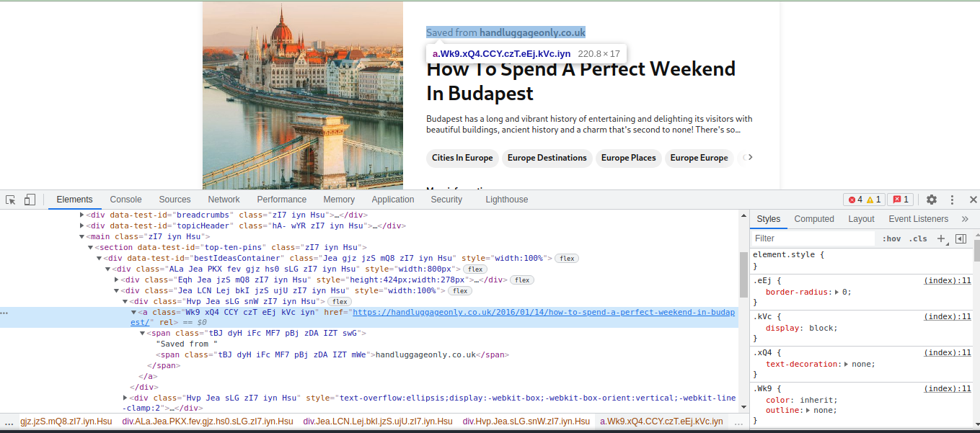Switch to the Computed styles tab
The height and width of the screenshot is (433, 980).
pos(814,219)
